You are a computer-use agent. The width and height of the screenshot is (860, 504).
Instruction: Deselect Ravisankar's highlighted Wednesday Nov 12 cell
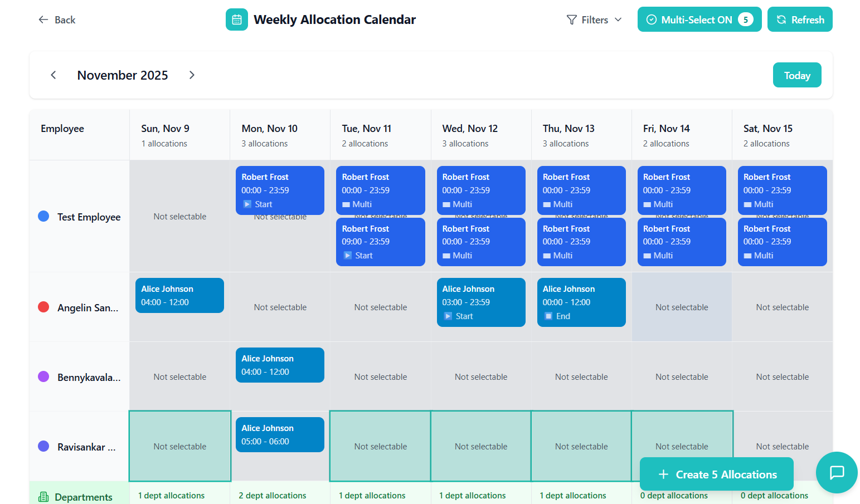pos(481,446)
